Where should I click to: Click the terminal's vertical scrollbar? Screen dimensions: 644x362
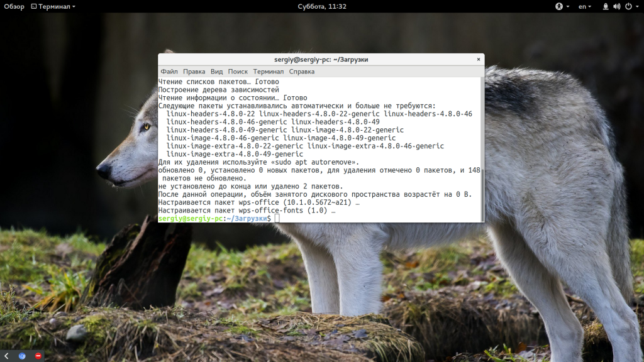(x=482, y=189)
